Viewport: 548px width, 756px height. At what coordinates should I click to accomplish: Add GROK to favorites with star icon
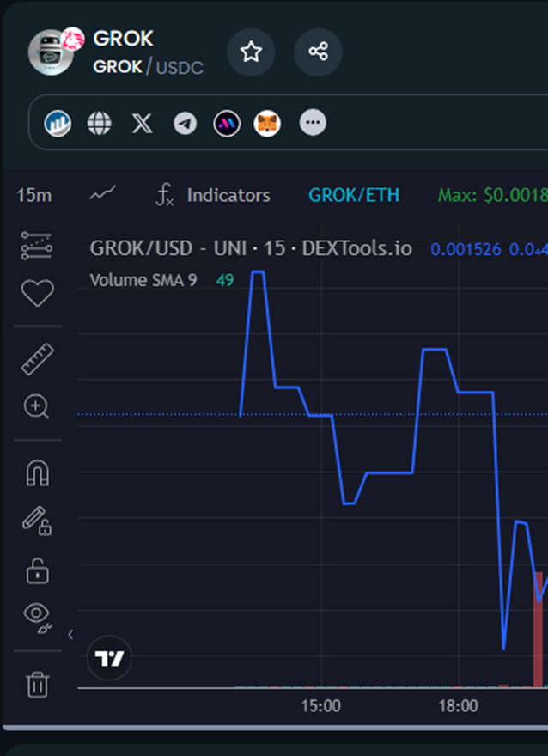coord(251,52)
